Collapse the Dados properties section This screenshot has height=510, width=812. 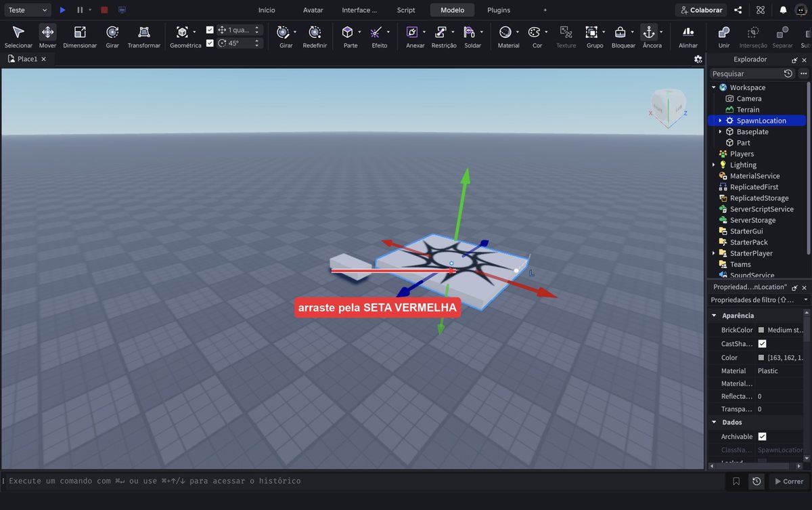tap(714, 422)
